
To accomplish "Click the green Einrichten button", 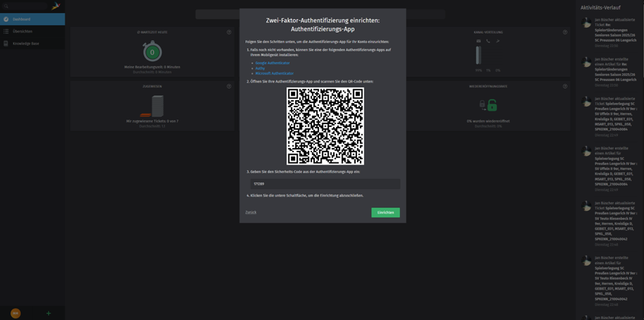I will 385,212.
